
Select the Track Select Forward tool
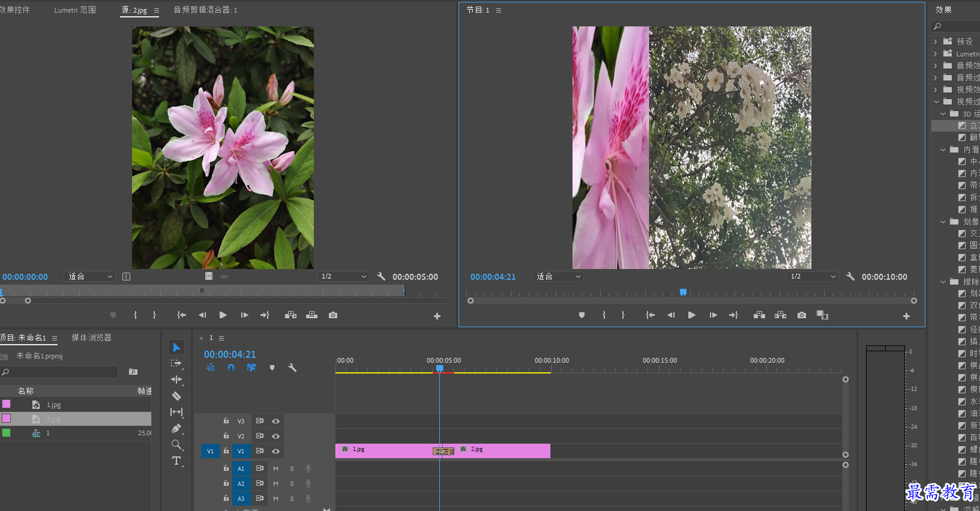(x=176, y=363)
